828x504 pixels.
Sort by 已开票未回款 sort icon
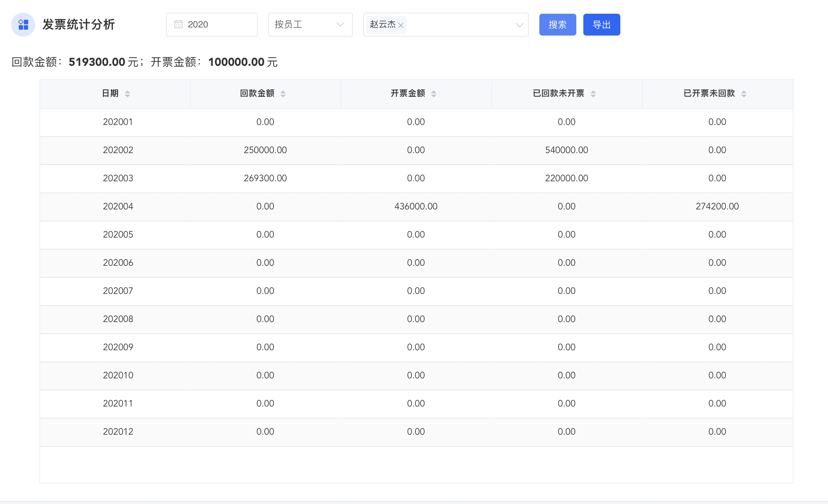pos(744,94)
